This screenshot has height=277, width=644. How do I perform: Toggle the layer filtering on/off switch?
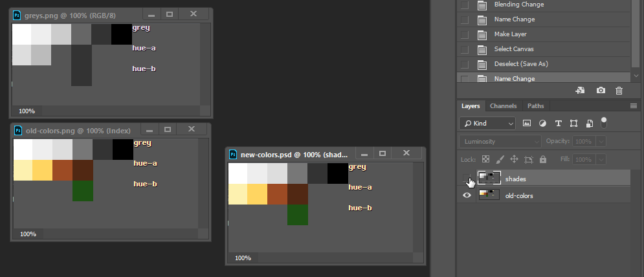(x=604, y=122)
